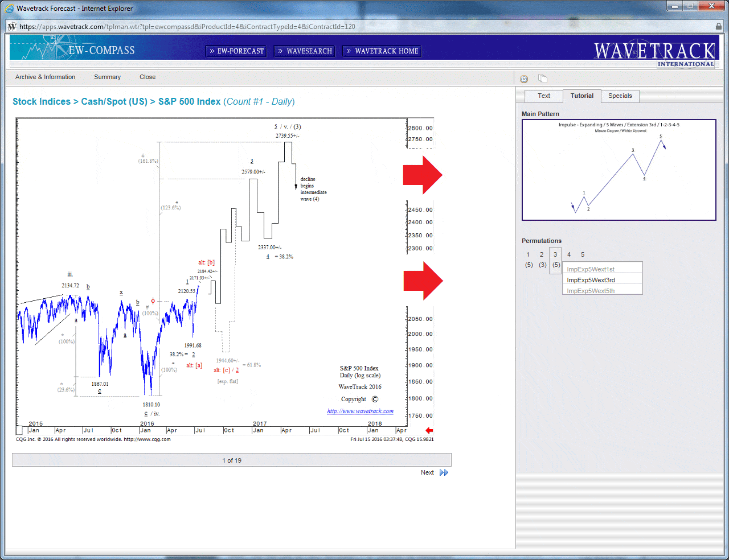Click the stacked pages copy icon
The image size is (729, 560).
543,79
